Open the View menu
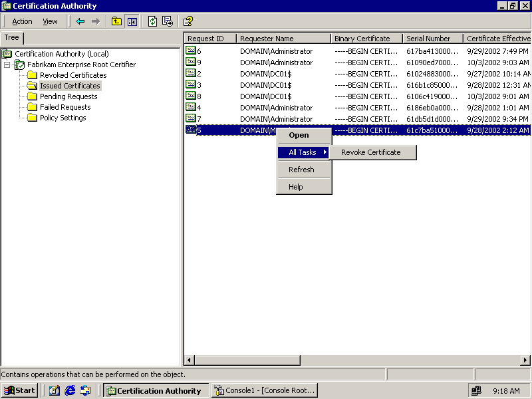Viewport: 532px width, 399px height. tap(50, 21)
